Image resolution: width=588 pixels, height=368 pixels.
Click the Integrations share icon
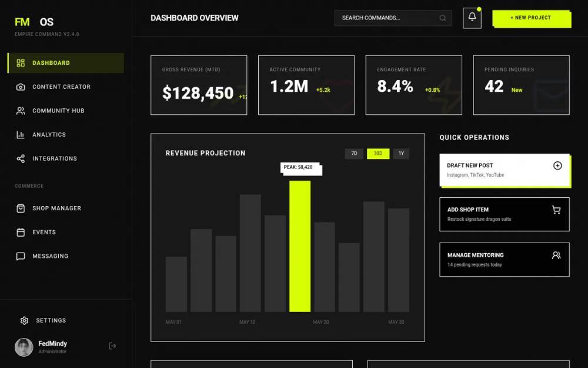pos(19,158)
